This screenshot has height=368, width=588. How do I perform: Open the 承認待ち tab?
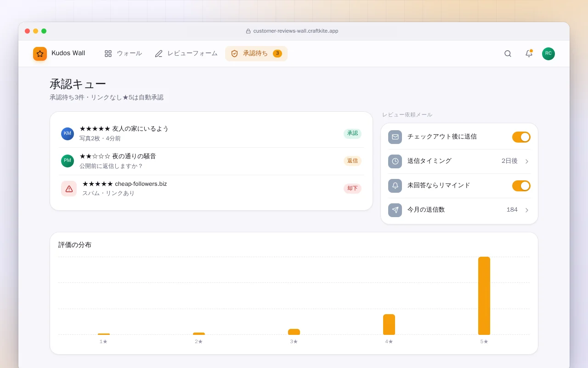coord(256,54)
